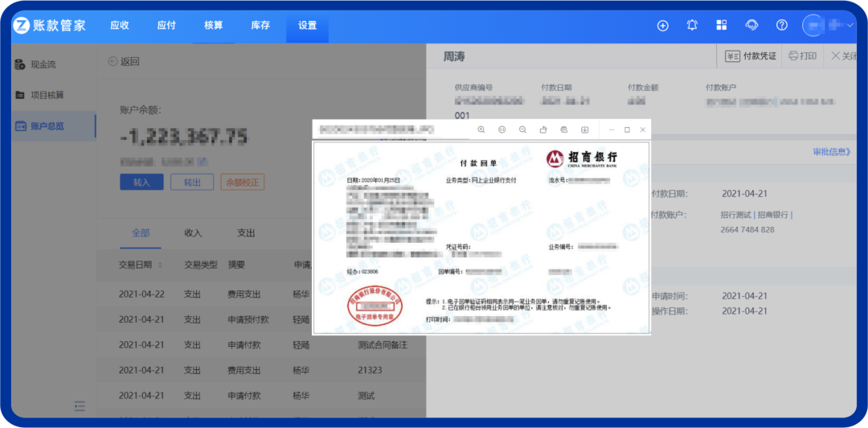
Task: Download the receipt image
Action: click(585, 130)
